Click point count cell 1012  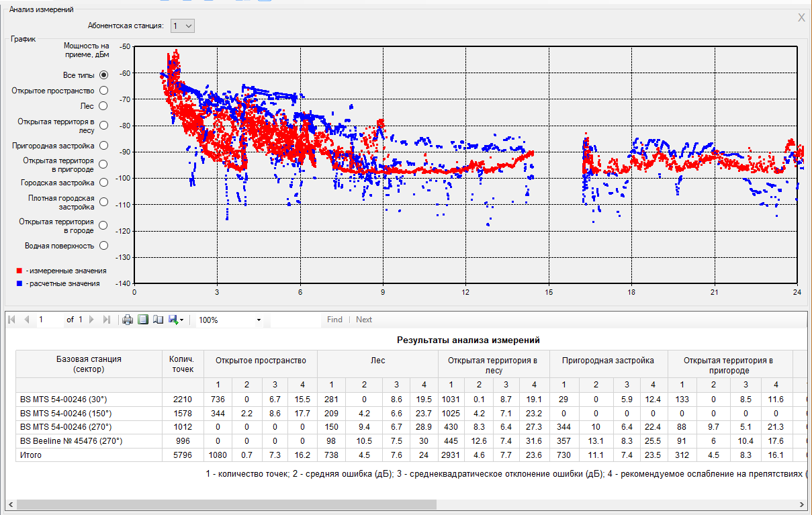pyautogui.click(x=183, y=427)
